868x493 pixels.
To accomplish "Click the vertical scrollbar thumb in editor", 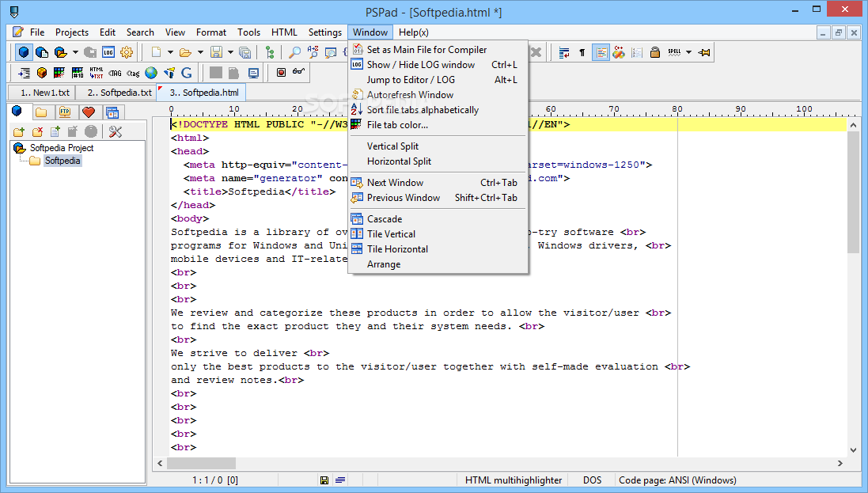I will 853,193.
